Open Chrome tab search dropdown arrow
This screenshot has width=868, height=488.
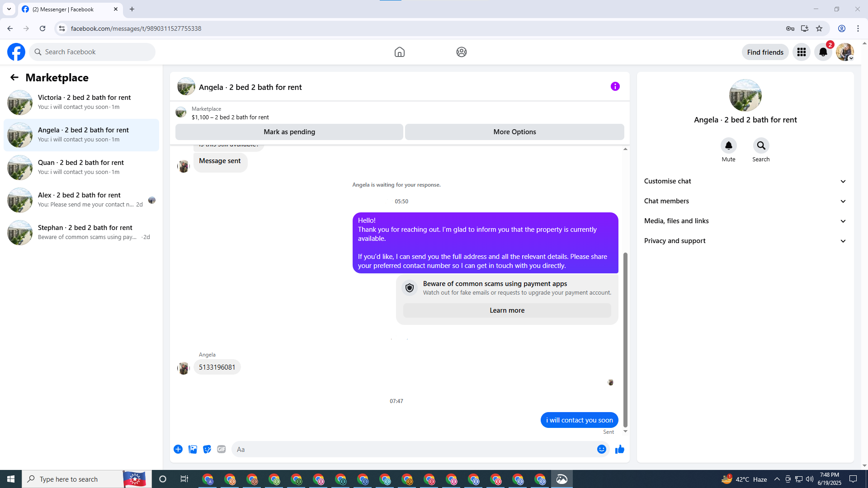click(x=9, y=9)
